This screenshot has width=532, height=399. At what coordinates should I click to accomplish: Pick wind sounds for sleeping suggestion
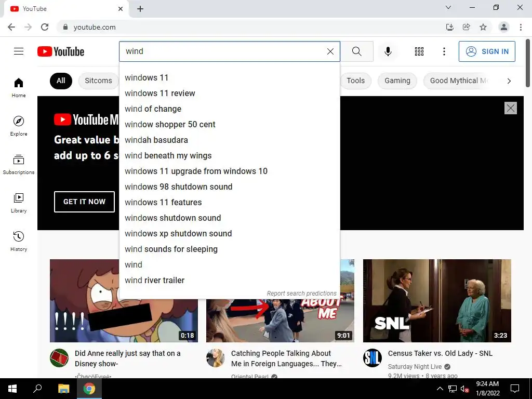[x=229, y=249]
